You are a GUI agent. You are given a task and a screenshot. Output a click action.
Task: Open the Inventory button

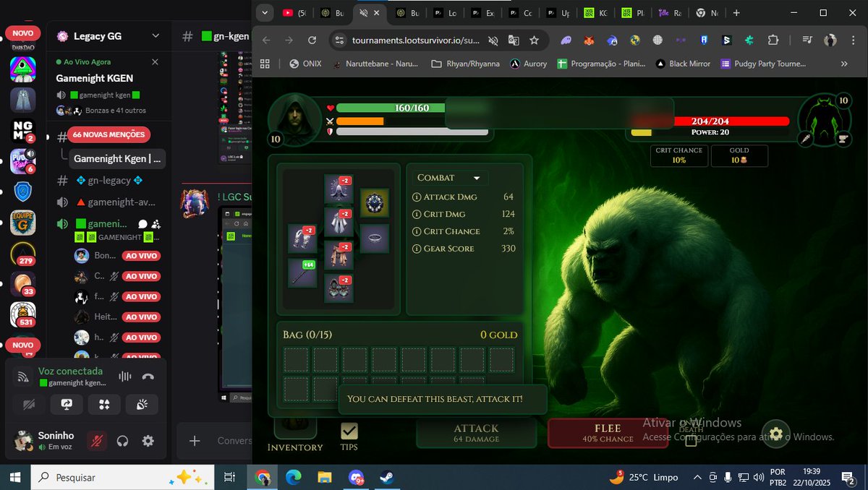[295, 434]
